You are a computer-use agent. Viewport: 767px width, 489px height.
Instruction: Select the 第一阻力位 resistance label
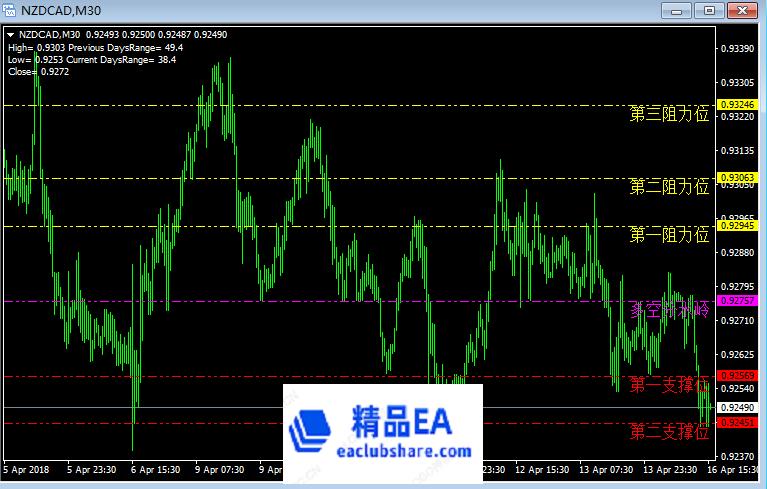pyautogui.click(x=669, y=235)
